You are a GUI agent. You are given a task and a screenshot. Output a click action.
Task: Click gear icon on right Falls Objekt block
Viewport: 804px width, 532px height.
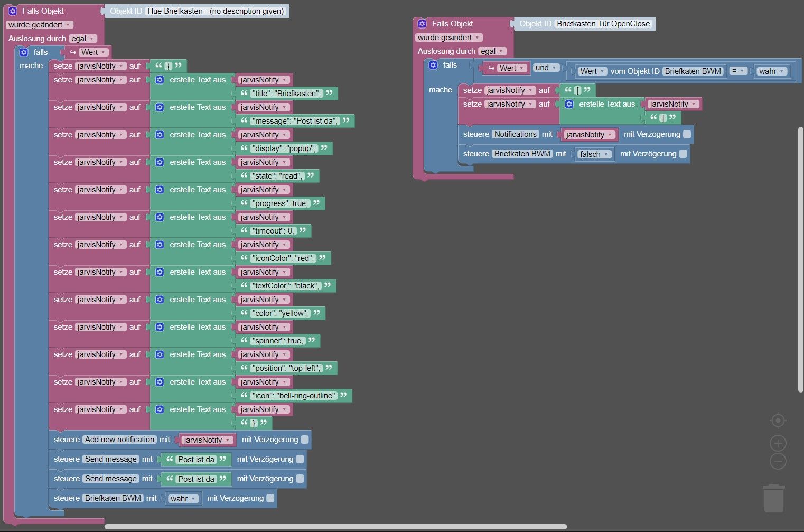(422, 24)
